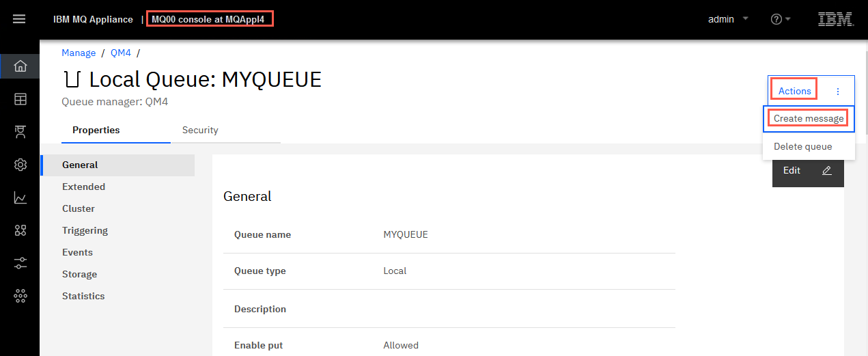Screen dimensions: 868x356
Task: Open the admin user dropdown
Action: click(728, 19)
